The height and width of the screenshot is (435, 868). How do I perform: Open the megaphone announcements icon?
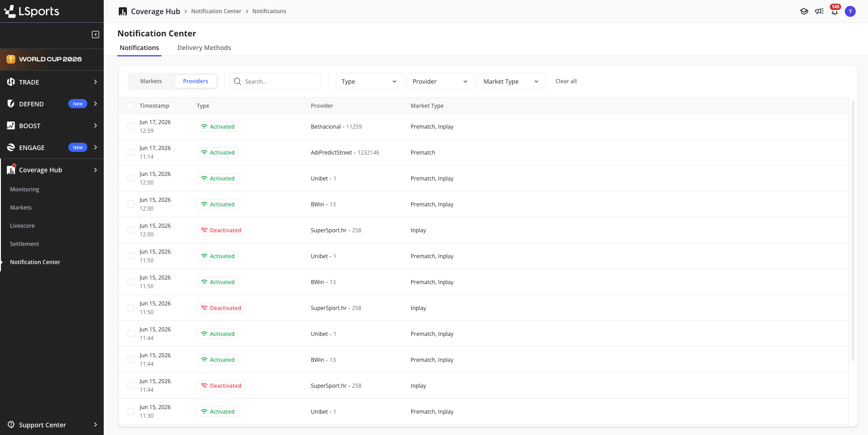coord(819,11)
